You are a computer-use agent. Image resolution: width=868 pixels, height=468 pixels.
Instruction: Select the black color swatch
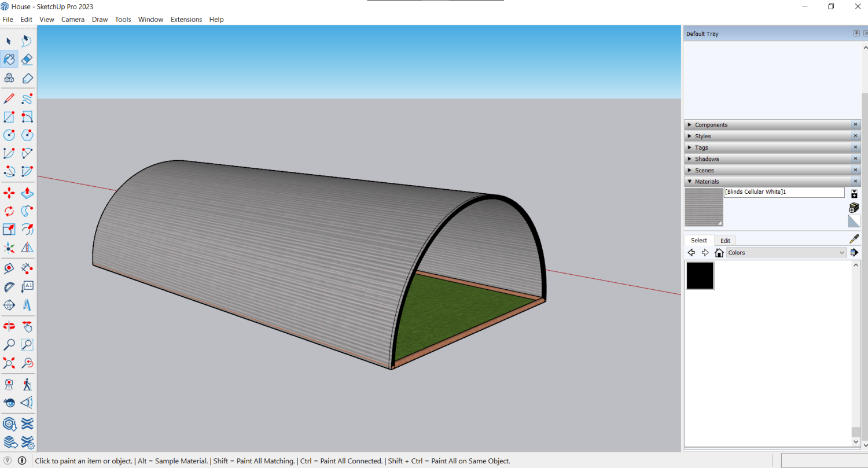[x=700, y=275]
